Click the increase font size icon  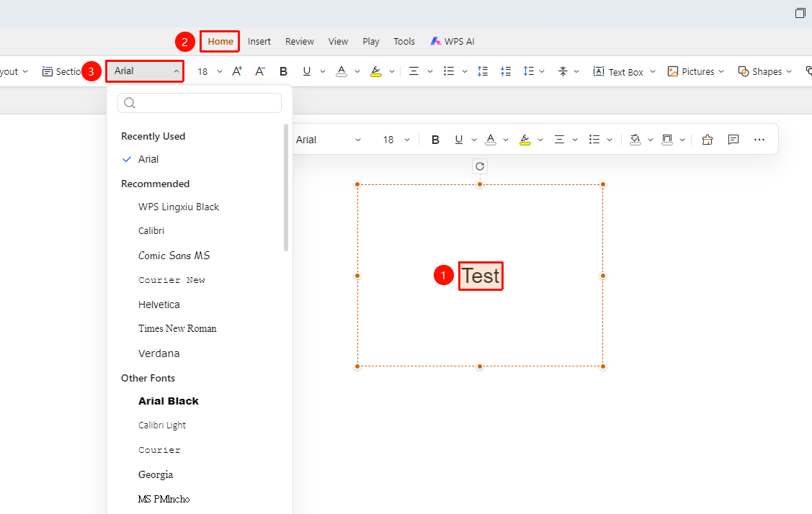(236, 71)
